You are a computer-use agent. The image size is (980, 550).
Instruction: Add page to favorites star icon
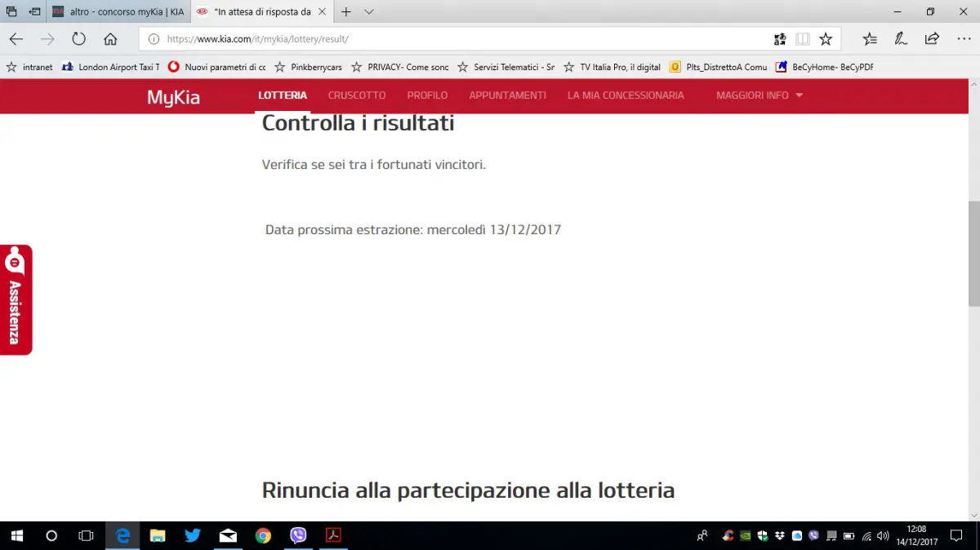(x=826, y=39)
